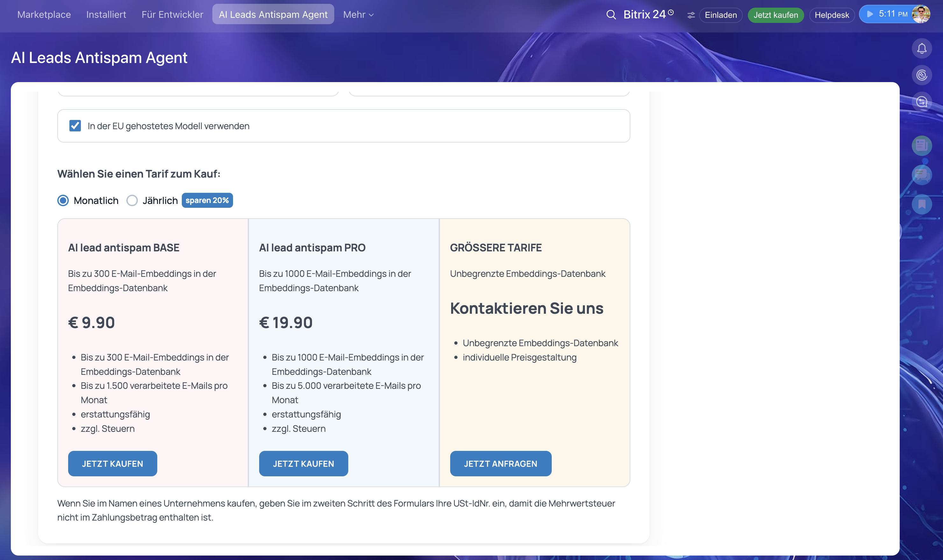Screen dimensions: 943x560
Task: Expand the Mehr menu
Action: 358,14
